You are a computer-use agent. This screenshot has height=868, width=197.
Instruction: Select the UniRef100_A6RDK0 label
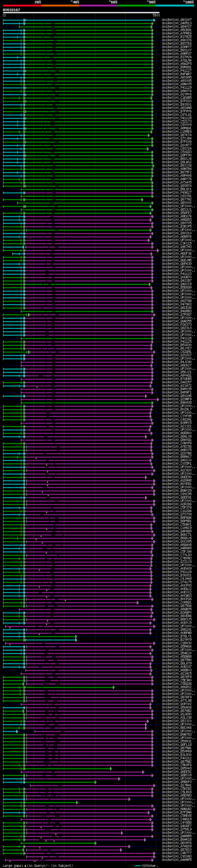(176, 433)
